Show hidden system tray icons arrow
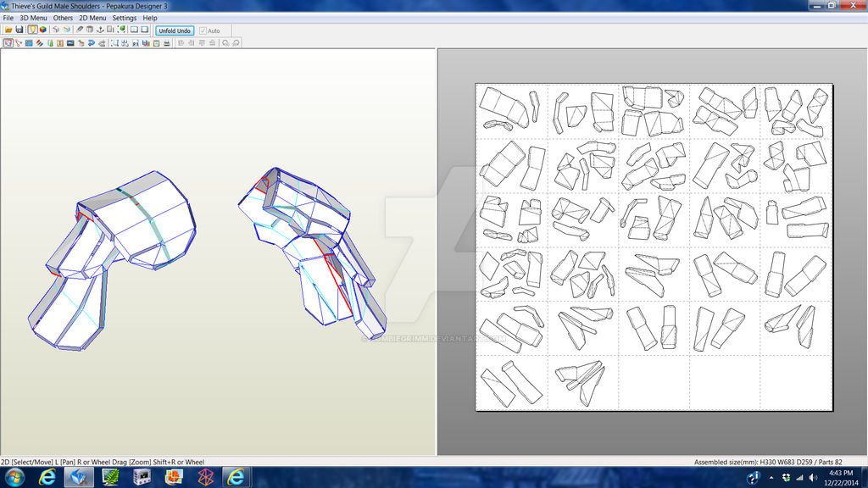This screenshot has width=868, height=488. [x=771, y=478]
